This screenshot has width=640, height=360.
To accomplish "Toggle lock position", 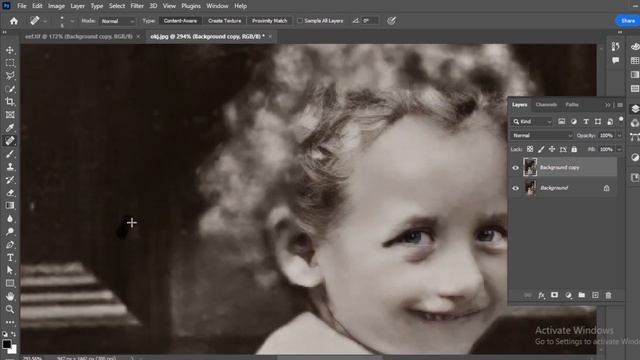I will 552,149.
